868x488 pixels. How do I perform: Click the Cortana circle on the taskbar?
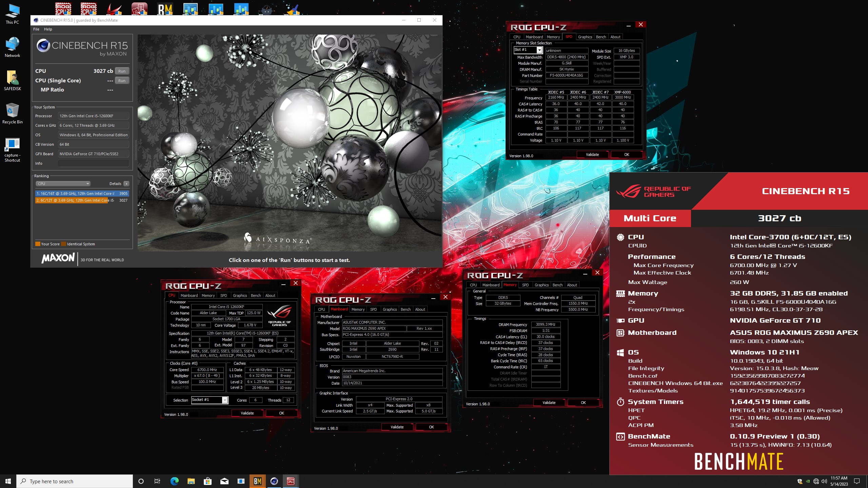point(141,481)
